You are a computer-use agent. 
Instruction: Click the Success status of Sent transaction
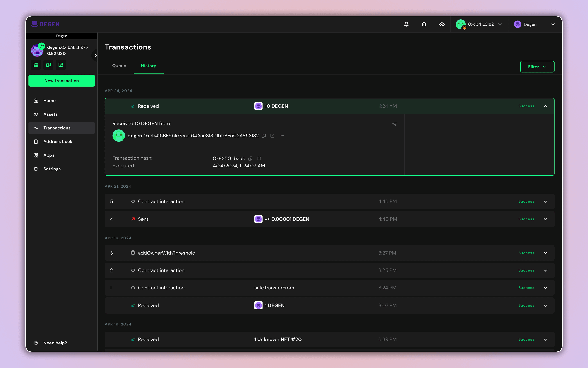(x=526, y=219)
